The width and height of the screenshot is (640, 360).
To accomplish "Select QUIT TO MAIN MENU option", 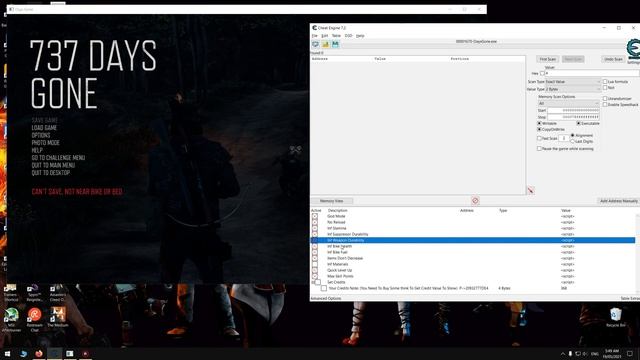I will [x=53, y=165].
